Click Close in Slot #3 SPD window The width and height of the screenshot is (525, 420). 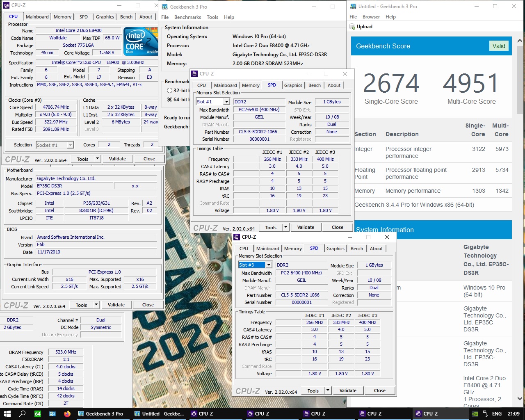380,390
